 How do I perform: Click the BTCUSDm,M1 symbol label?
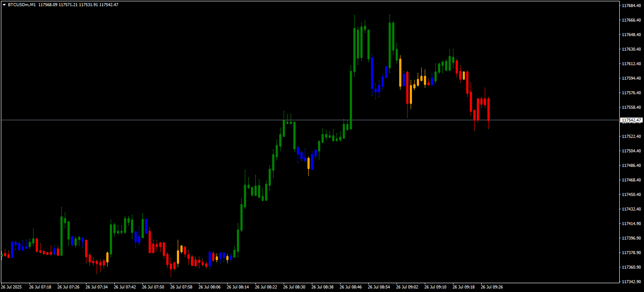pos(22,4)
